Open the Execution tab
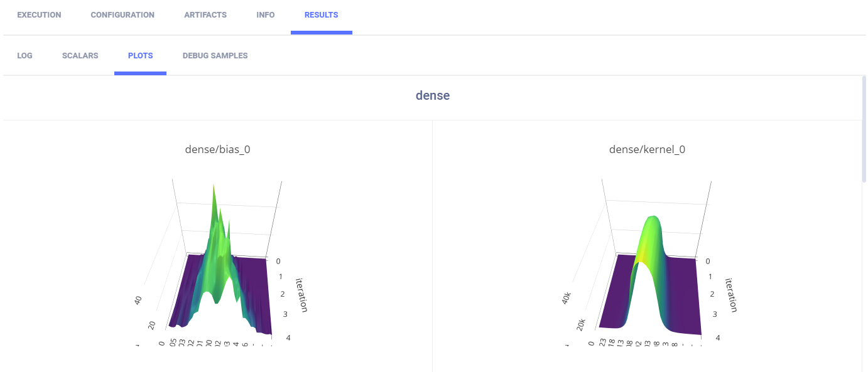 coord(39,15)
